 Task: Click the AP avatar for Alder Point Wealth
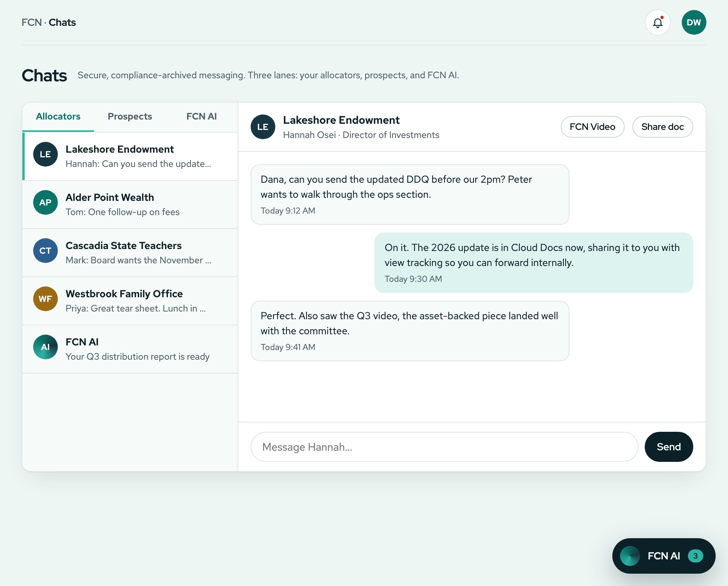pyautogui.click(x=45, y=202)
